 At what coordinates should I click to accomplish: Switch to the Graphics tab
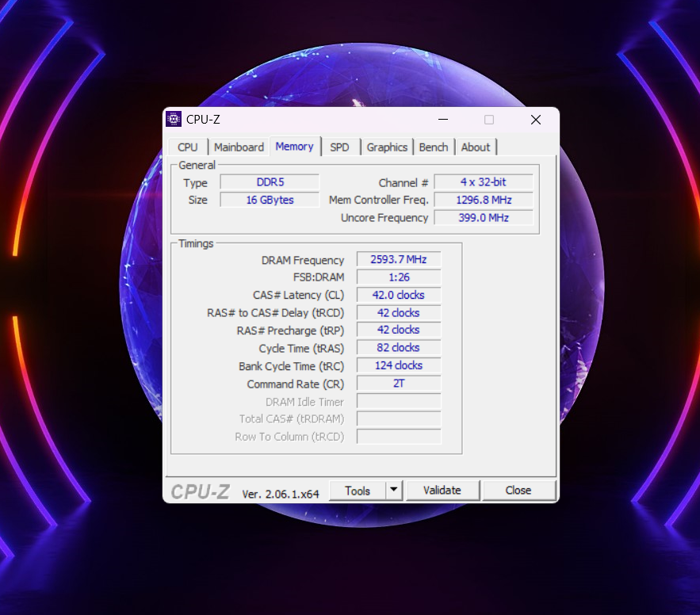coord(387,147)
